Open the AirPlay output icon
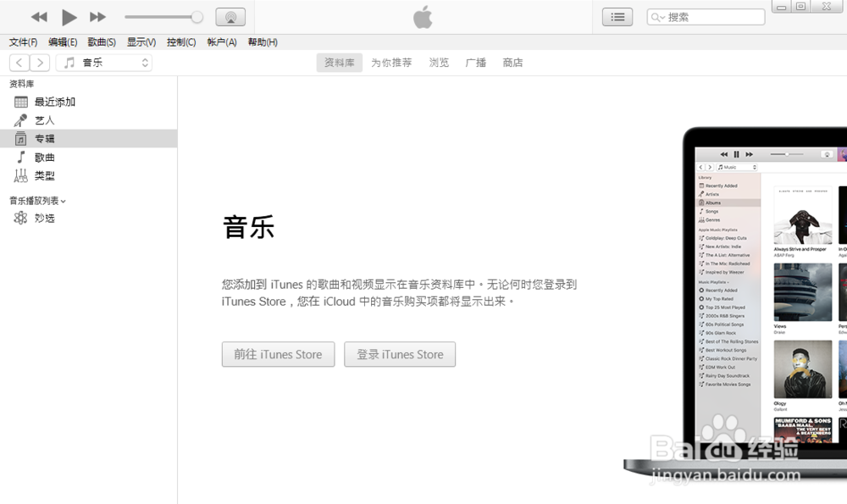Screen dimensions: 847x504 [x=230, y=17]
